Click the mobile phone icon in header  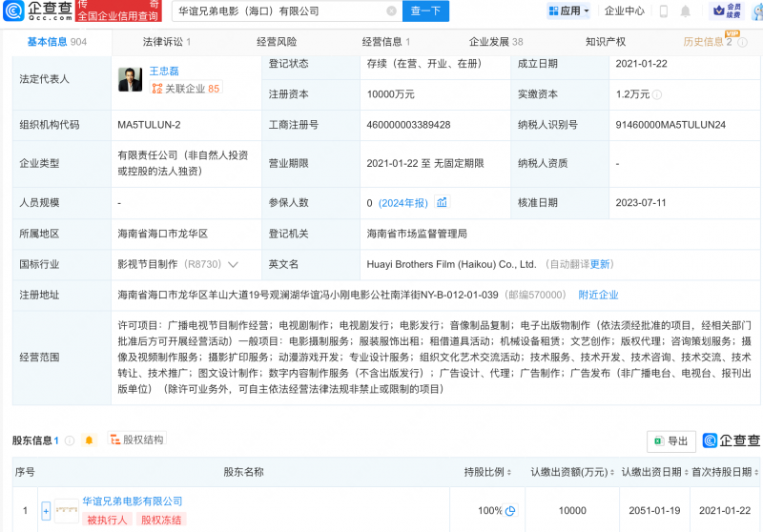662,11
